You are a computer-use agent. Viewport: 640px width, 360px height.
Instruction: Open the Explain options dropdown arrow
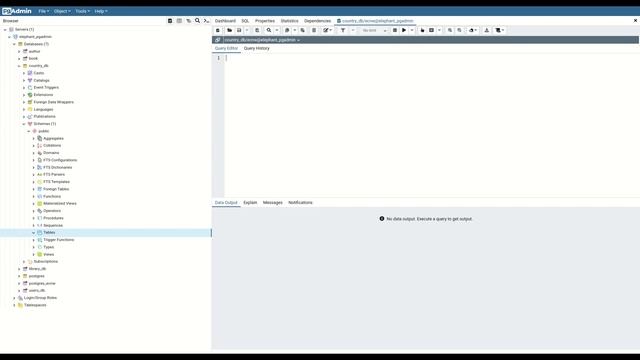[440, 30]
